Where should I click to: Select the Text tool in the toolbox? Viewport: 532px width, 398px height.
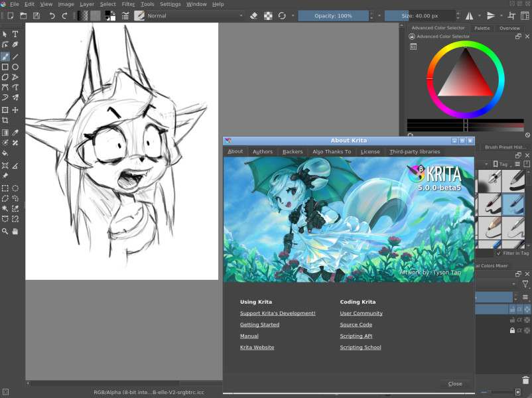pos(15,34)
